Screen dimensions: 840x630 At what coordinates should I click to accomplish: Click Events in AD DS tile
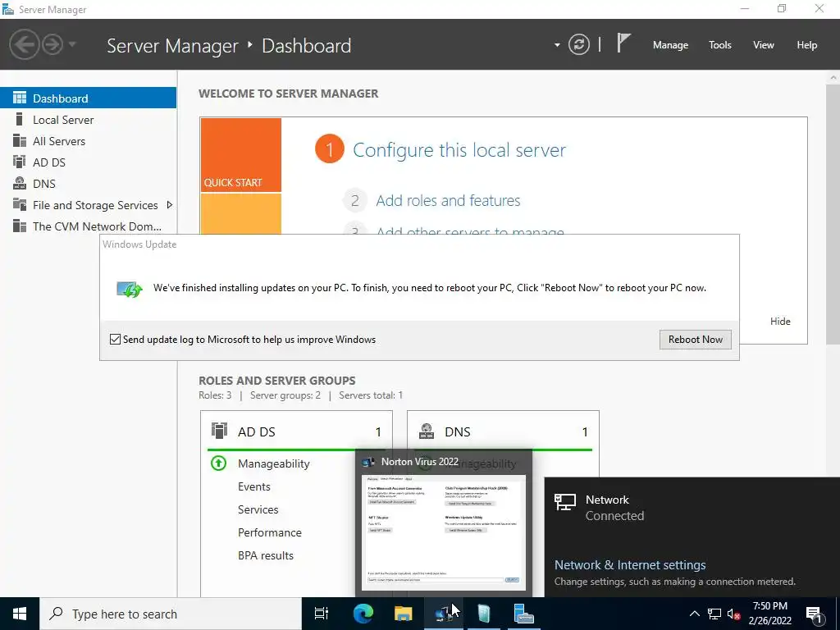254,486
